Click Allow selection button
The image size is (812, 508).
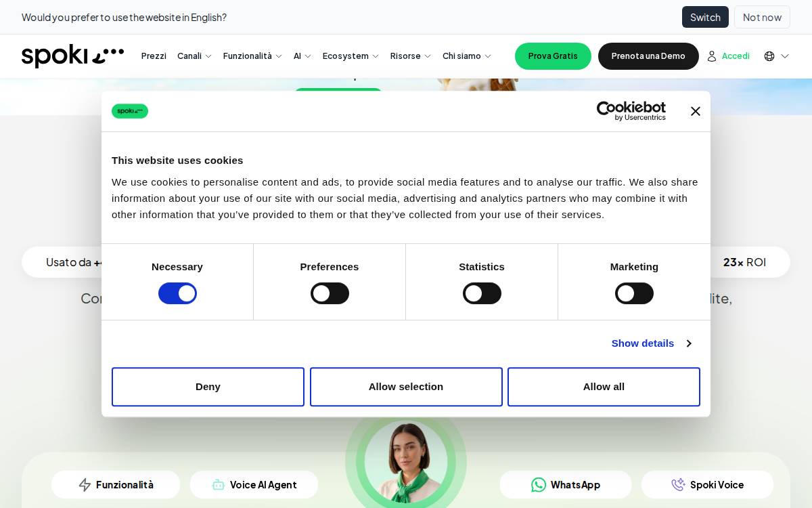tap(406, 387)
